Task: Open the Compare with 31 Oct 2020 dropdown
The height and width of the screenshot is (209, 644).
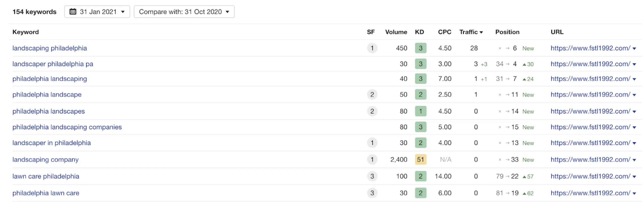Action: tap(184, 12)
